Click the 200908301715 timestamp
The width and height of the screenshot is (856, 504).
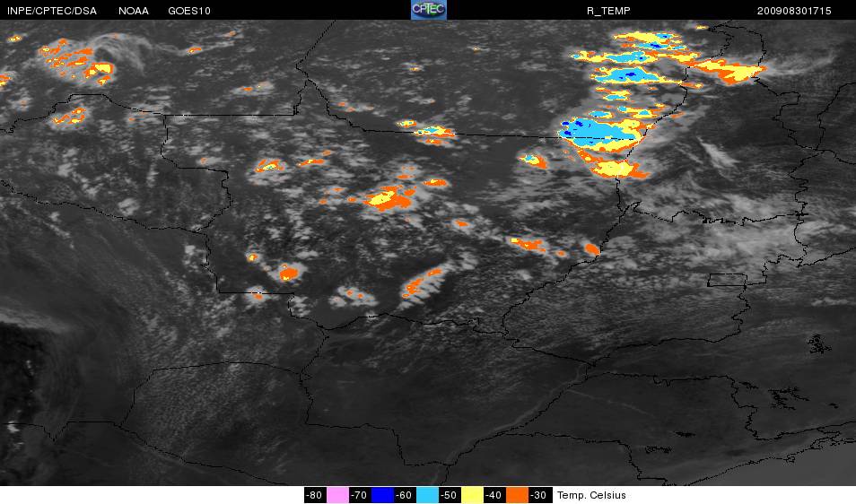click(x=794, y=11)
